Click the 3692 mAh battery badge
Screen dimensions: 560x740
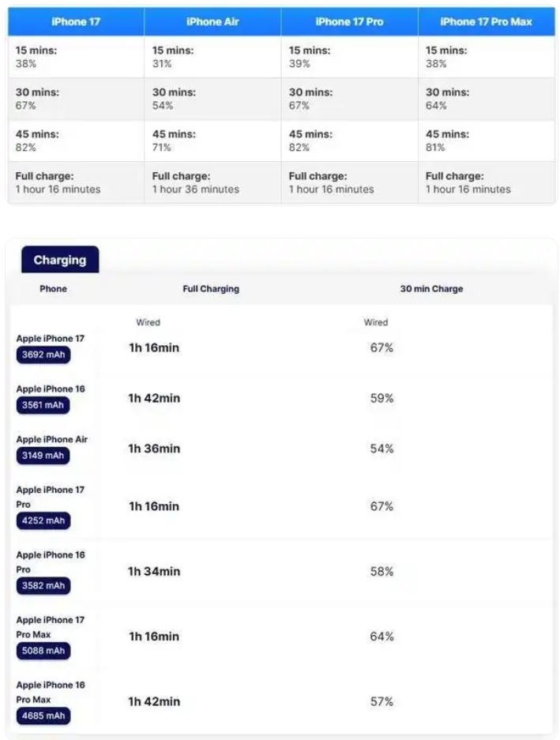pos(43,355)
